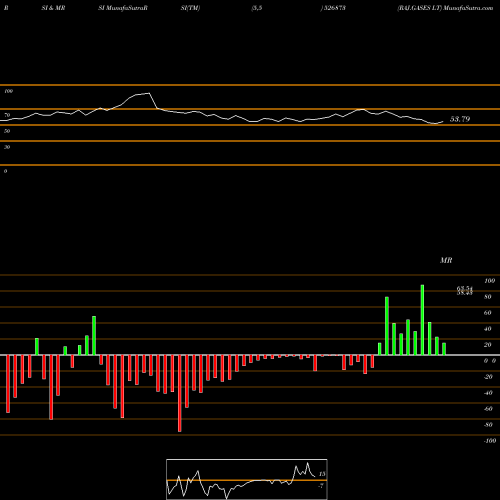The image size is (500, 500).
Task: Click the deepest red histogram bar
Action: [x=180, y=393]
